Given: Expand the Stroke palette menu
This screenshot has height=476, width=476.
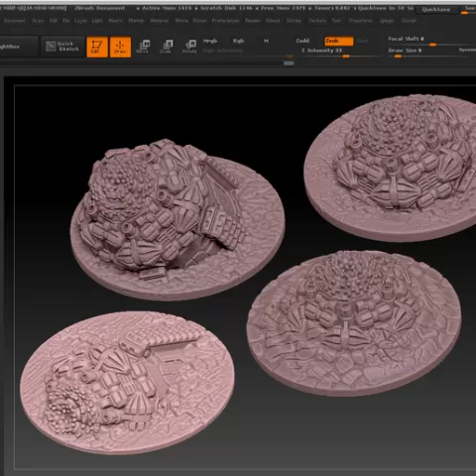Looking at the screenshot, I should 294,21.
